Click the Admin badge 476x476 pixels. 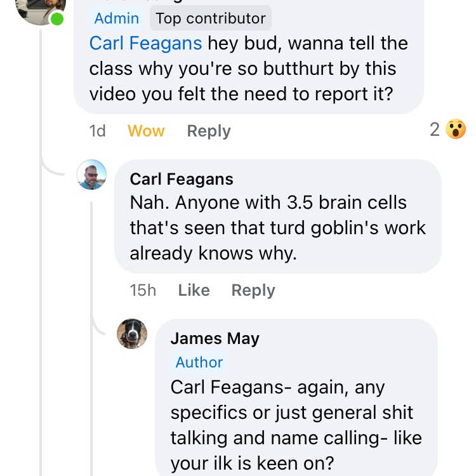(117, 18)
